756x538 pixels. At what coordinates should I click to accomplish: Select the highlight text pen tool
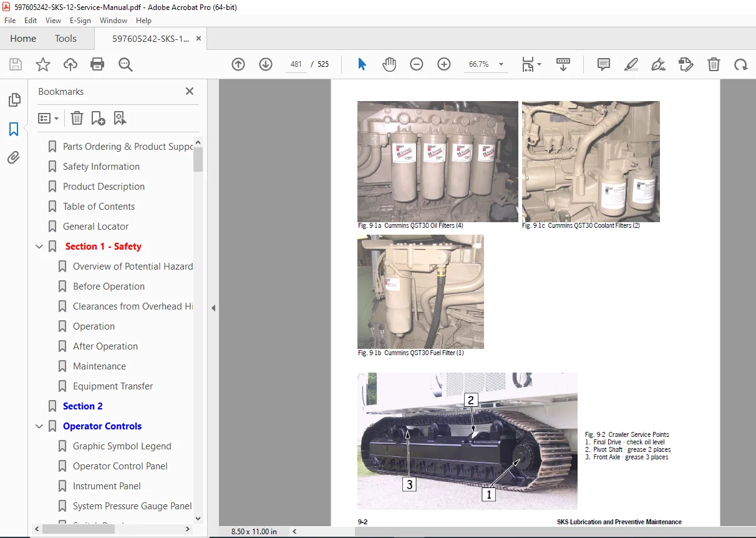coord(631,64)
